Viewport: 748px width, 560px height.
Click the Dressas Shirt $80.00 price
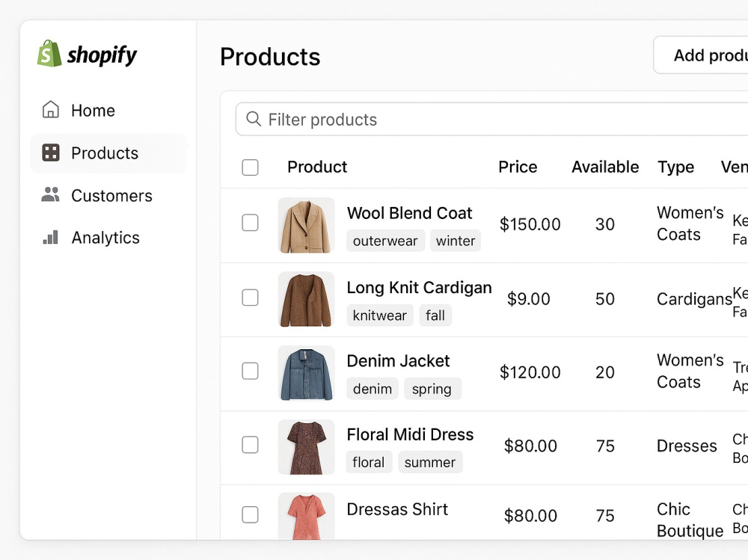530,516
